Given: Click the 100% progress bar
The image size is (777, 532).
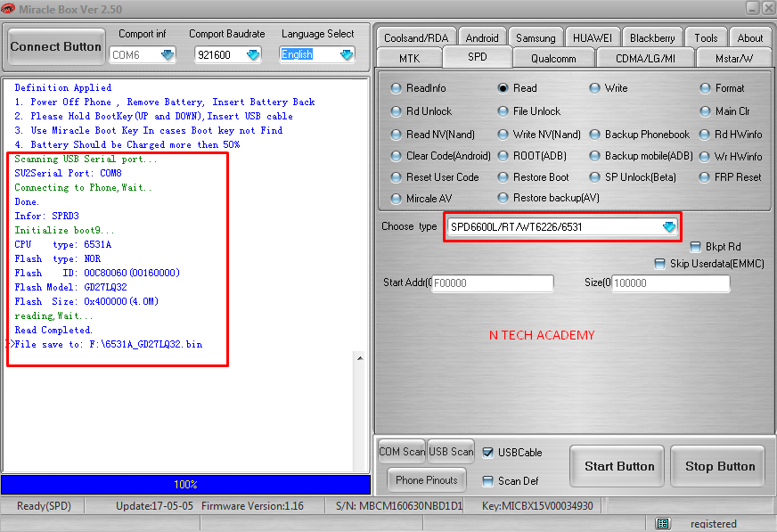Looking at the screenshot, I should [x=185, y=485].
